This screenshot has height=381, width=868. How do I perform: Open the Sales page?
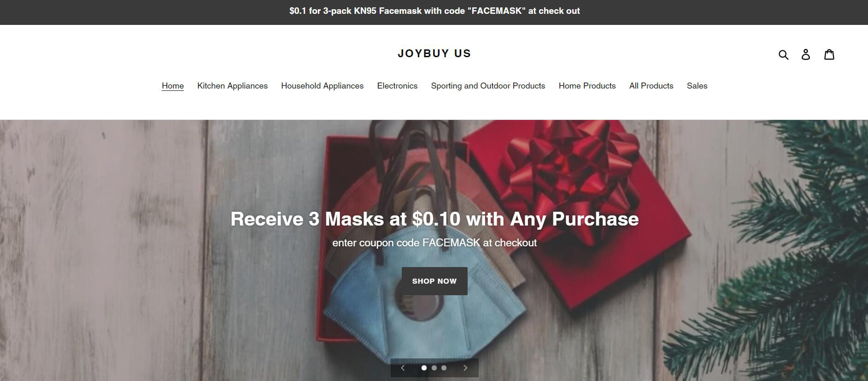coord(697,86)
